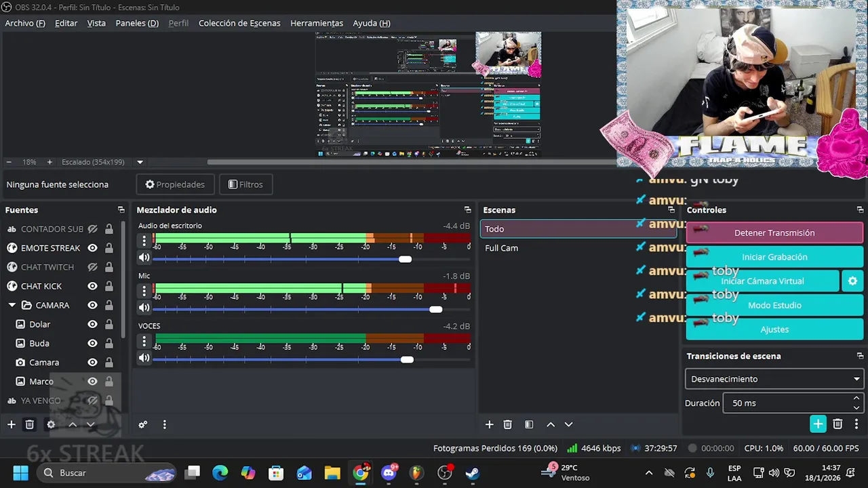Screen dimensions: 868x488
Task: Collapse the CAMARA group
Action: point(12,305)
